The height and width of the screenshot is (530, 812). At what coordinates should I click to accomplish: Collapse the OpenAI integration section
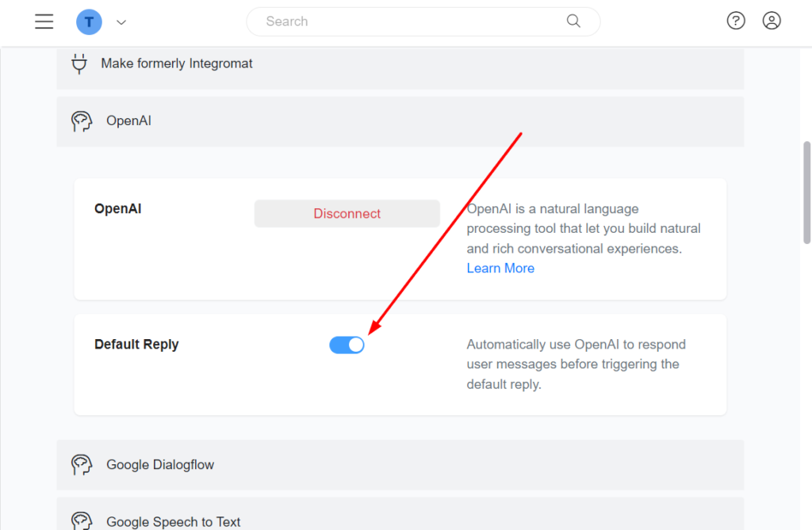pyautogui.click(x=400, y=122)
